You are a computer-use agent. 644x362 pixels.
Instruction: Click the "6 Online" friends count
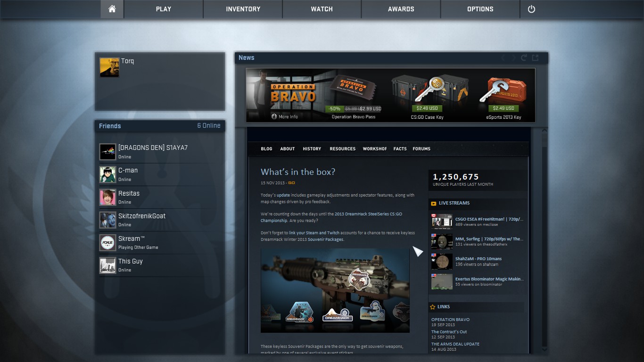pos(209,125)
